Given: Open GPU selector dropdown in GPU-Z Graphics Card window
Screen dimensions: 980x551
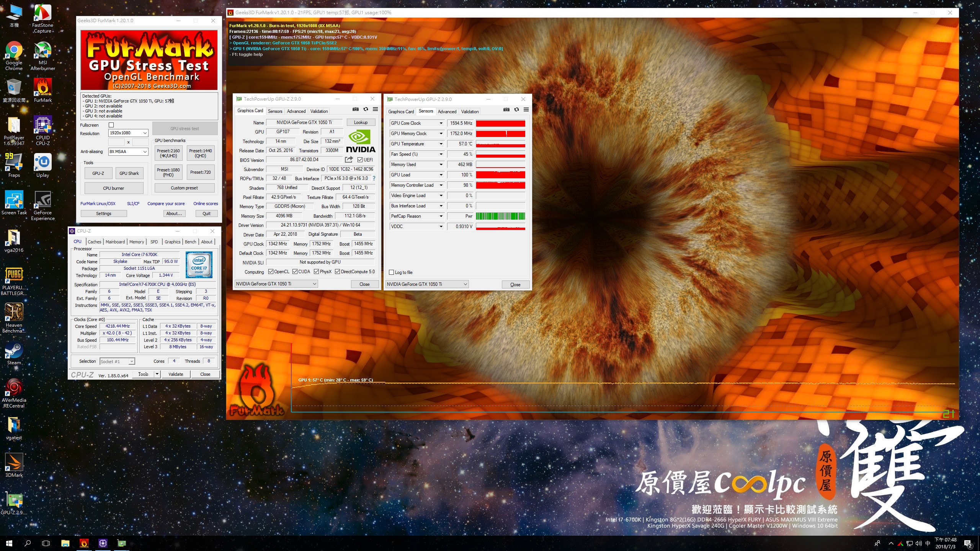Looking at the screenshot, I should tap(276, 284).
